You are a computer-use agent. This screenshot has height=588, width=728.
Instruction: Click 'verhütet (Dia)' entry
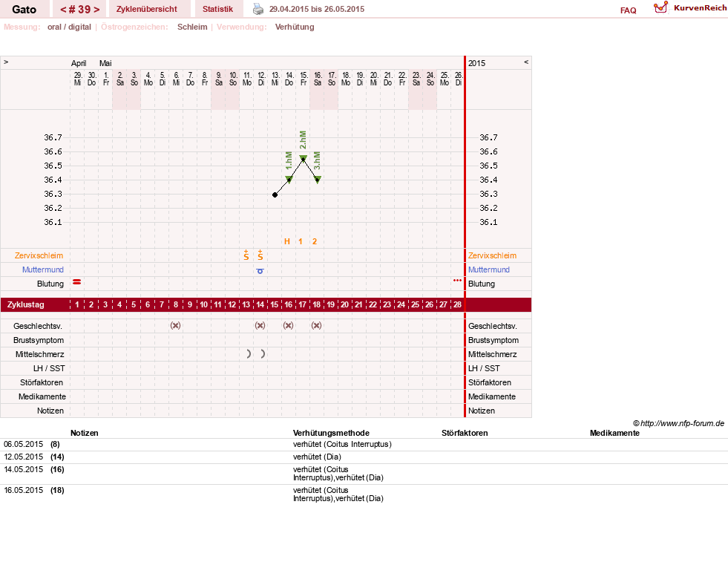[x=317, y=457]
